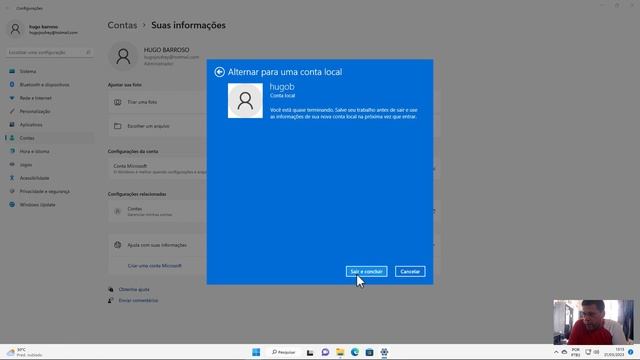
Task: Click the Bluetooth icon in Settings sidebar
Action: click(x=12, y=84)
